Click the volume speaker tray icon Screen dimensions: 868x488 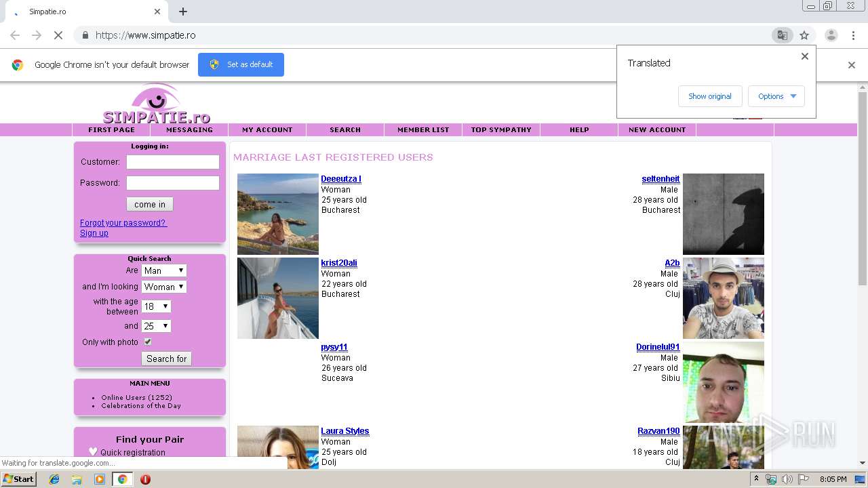coord(787,479)
